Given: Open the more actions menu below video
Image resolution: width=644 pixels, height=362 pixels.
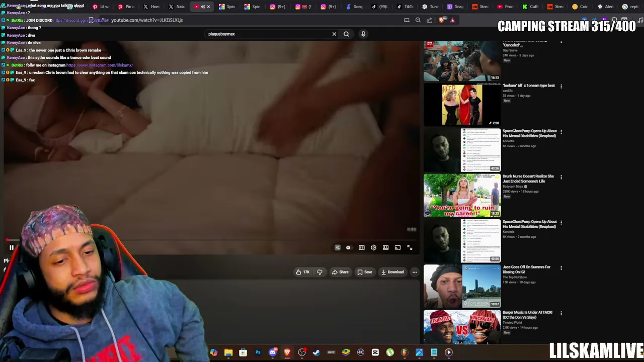Looking at the screenshot, I should [415, 272].
